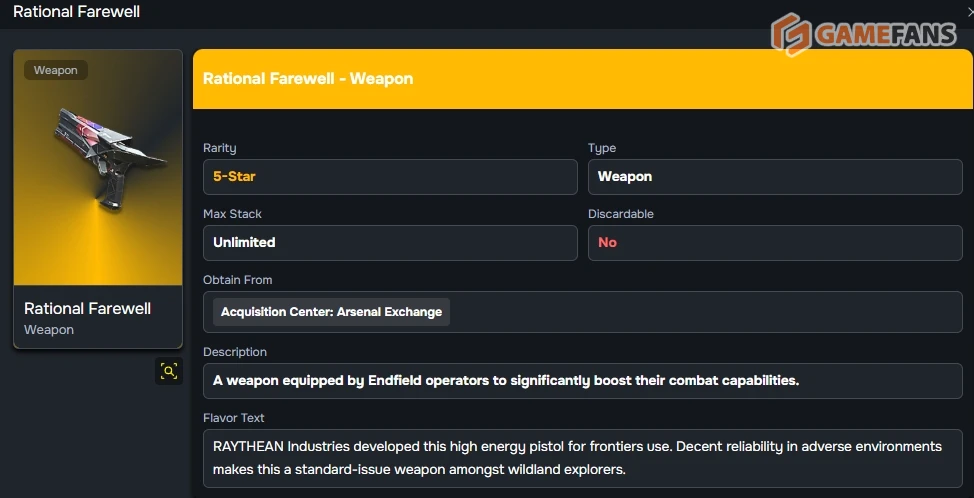Screen dimensions: 974x498
Task: Click the Rational Farewell window title
Action: click(x=76, y=12)
